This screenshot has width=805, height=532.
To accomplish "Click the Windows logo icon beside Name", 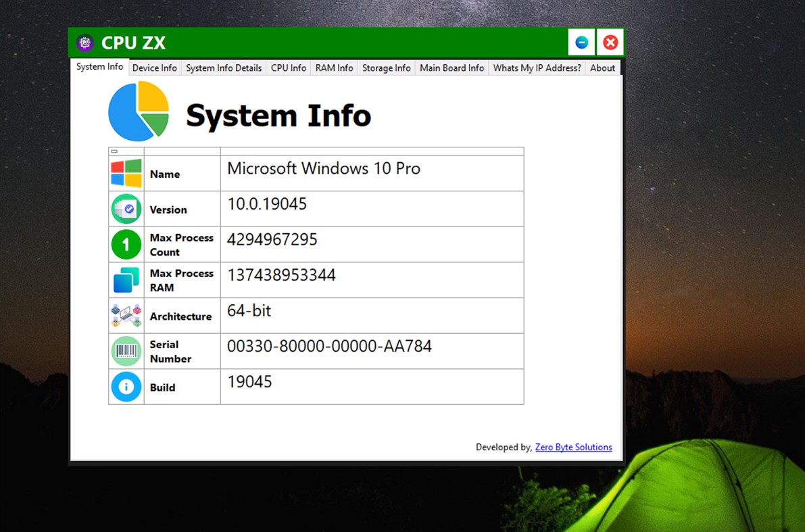I will (x=126, y=174).
